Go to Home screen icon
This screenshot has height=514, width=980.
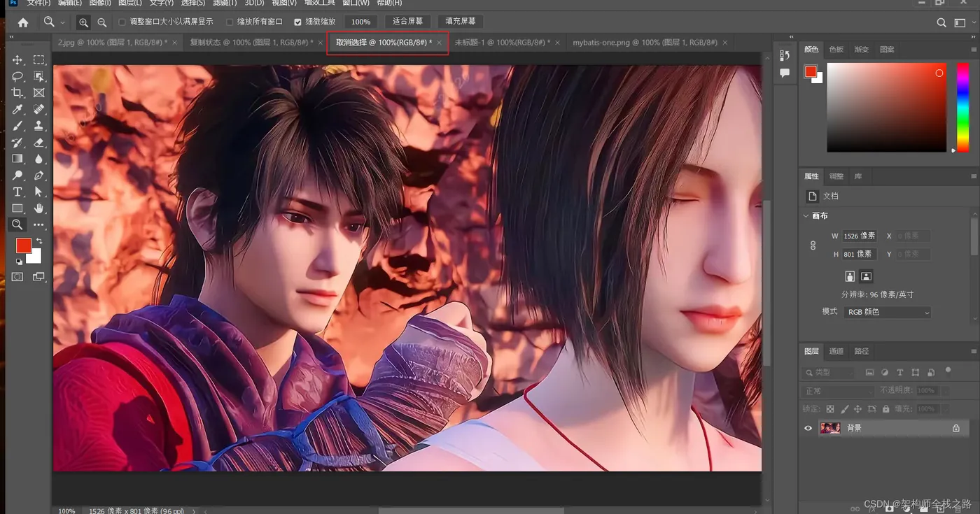tap(23, 22)
